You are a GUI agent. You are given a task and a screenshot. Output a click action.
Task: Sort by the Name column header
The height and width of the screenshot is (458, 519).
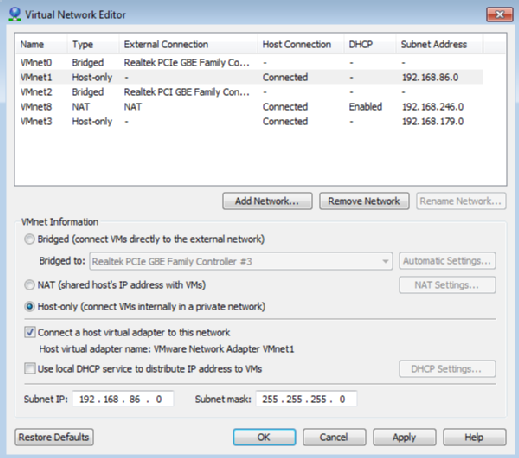[41, 44]
